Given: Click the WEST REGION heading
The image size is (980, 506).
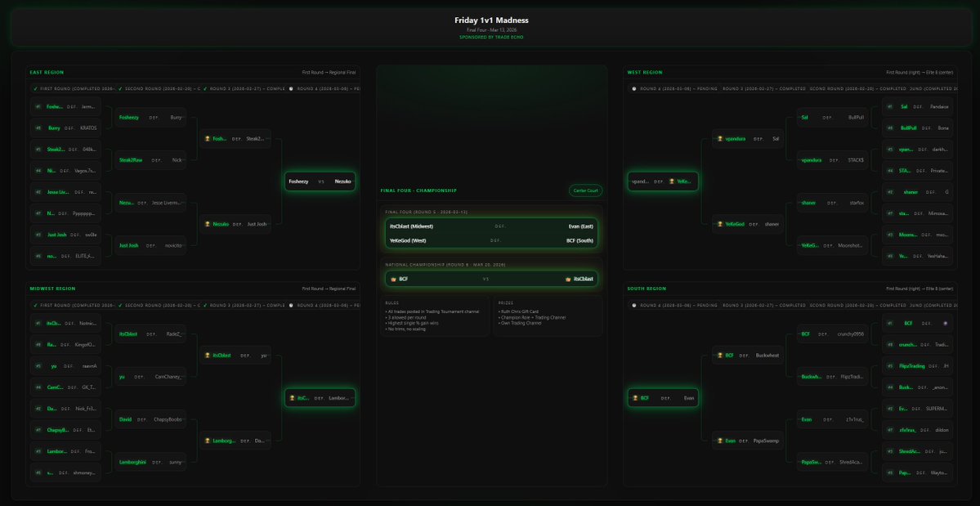Looking at the screenshot, I should point(645,73).
